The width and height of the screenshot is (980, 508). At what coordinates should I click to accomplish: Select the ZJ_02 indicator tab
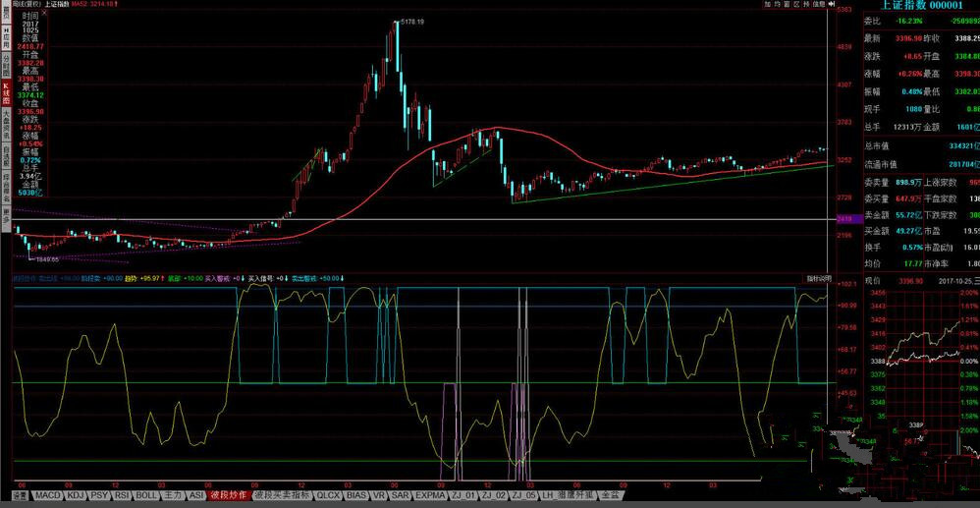pos(494,495)
